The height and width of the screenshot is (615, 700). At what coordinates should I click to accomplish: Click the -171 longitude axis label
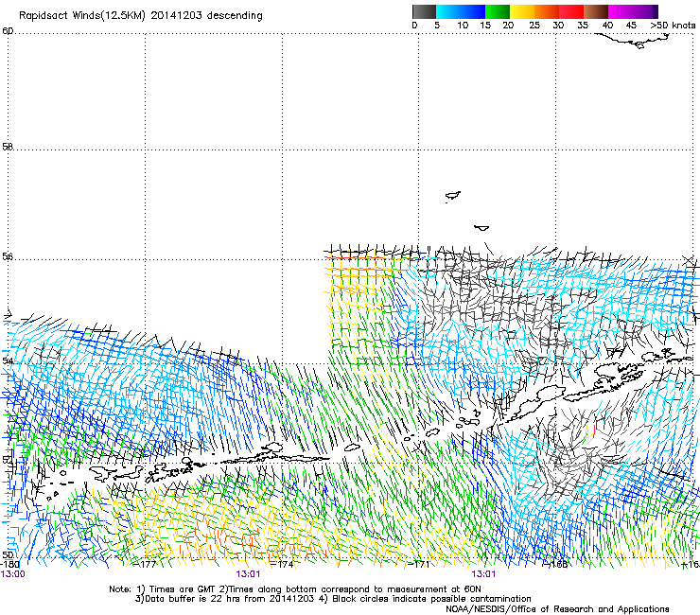[x=419, y=564]
